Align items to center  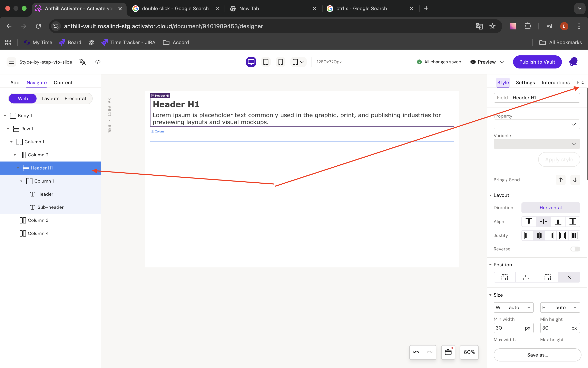tap(543, 221)
